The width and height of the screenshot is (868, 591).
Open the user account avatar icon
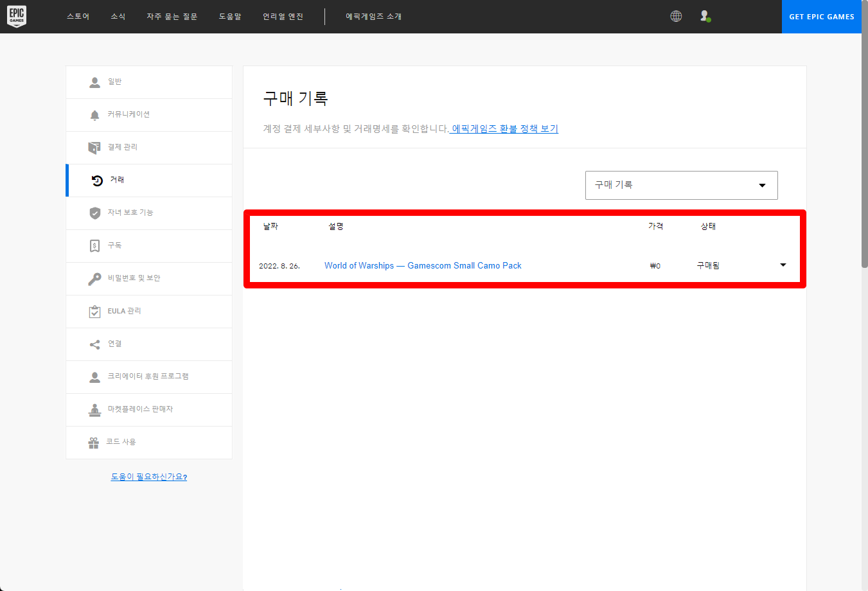tap(705, 16)
